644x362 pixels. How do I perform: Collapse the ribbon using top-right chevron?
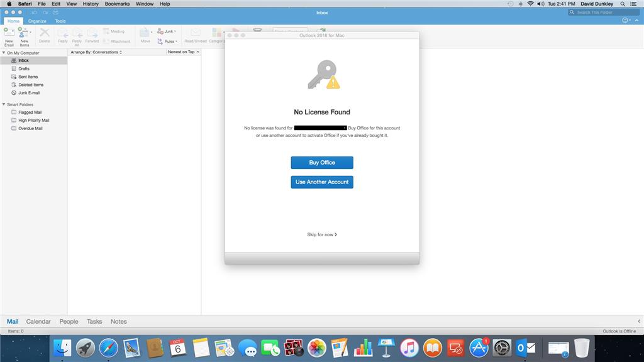(x=637, y=20)
